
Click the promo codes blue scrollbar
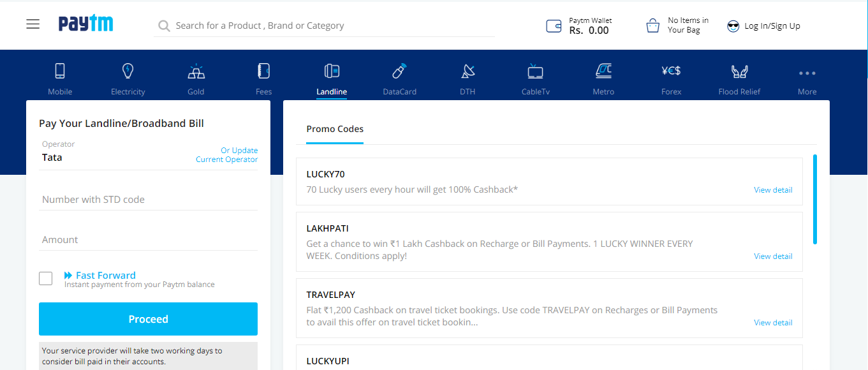[815, 199]
